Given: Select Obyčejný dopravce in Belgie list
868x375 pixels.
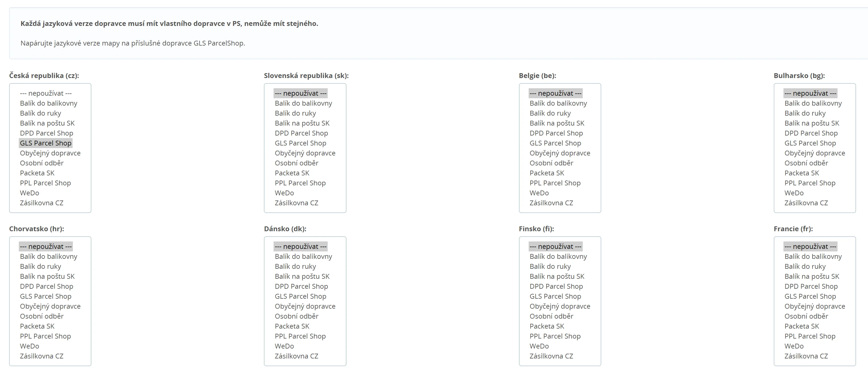Looking at the screenshot, I should point(560,153).
